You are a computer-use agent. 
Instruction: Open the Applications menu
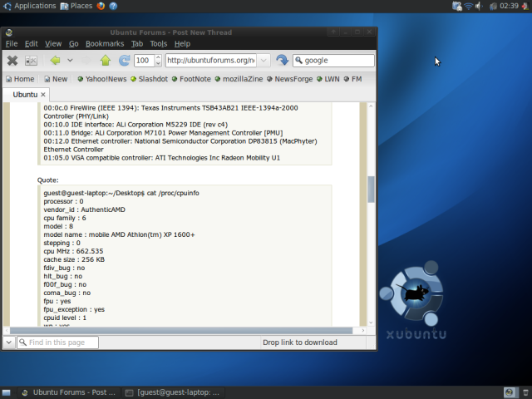(x=30, y=6)
